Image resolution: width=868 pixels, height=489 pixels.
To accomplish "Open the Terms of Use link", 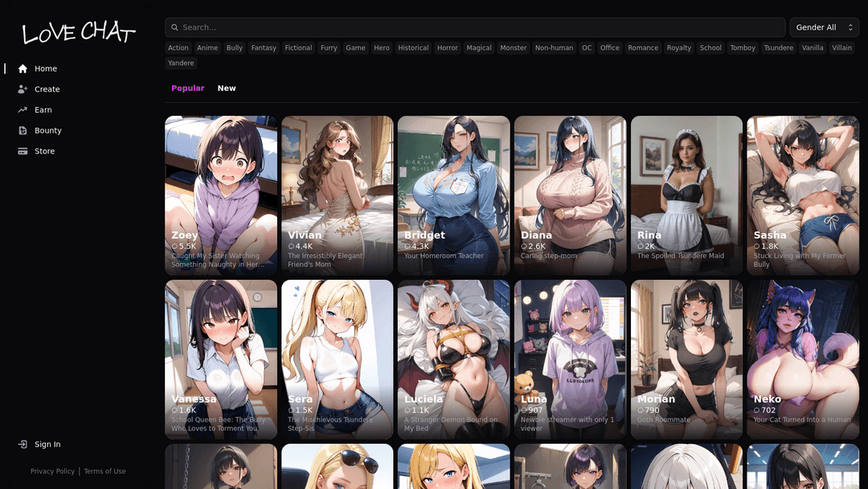I will [104, 471].
